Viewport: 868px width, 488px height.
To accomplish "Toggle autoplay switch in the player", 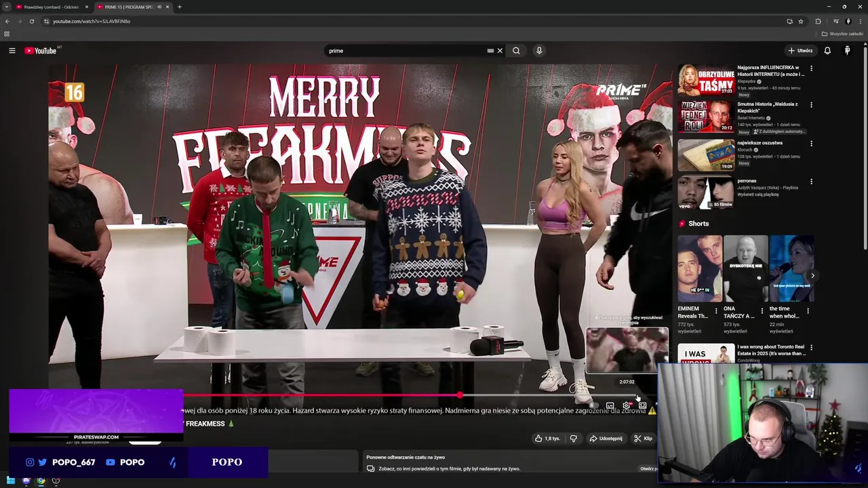I will tap(593, 406).
